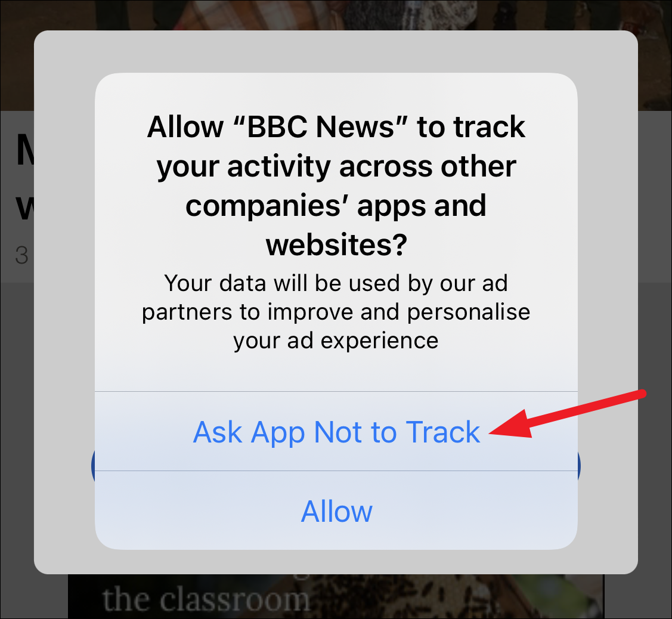Click the gray panel below the Allow button
672x619 pixels.
[x=336, y=562]
